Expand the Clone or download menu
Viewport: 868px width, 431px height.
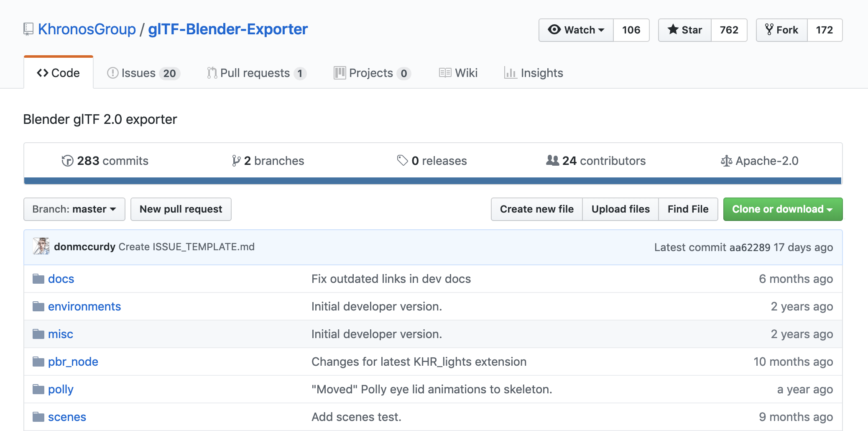(783, 209)
